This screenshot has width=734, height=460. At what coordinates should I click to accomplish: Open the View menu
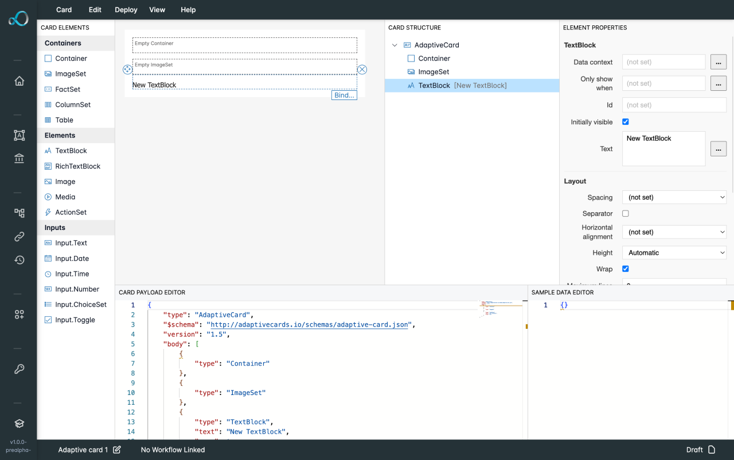pos(157,10)
